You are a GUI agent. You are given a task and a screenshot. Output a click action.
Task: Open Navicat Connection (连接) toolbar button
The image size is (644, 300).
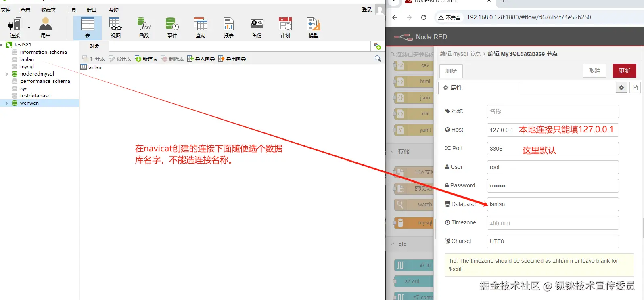(x=15, y=28)
